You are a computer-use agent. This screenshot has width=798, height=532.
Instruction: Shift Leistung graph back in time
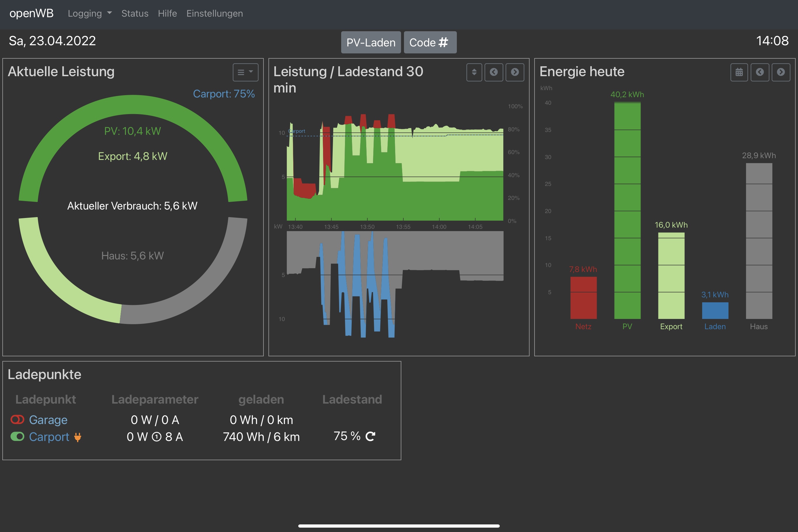click(494, 72)
